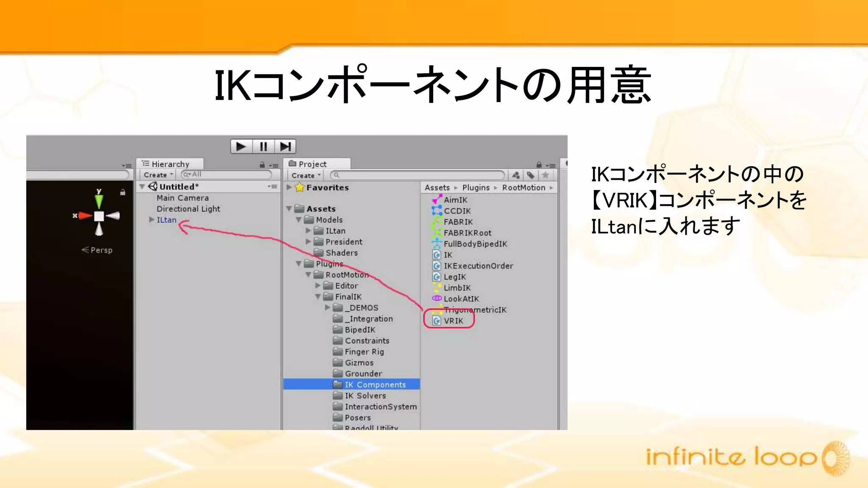Collapse the Untitled scene in Hierarchy
The width and height of the screenshot is (868, 488).
142,186
